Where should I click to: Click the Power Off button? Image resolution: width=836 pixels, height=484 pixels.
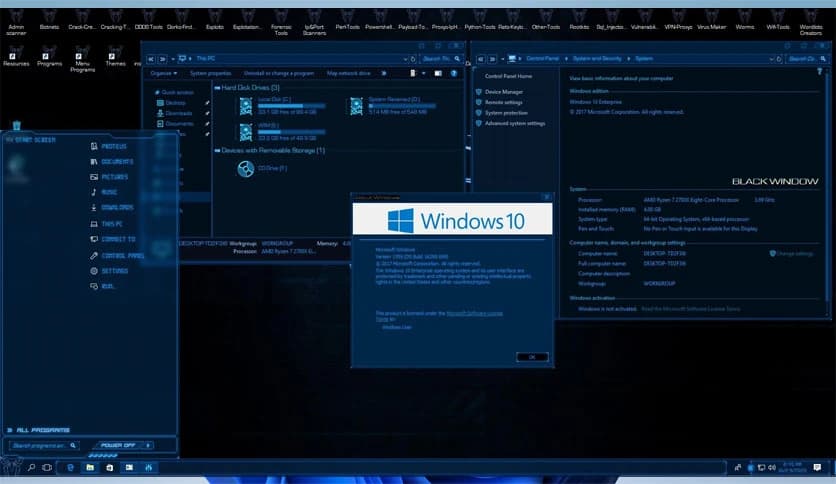click(118, 445)
